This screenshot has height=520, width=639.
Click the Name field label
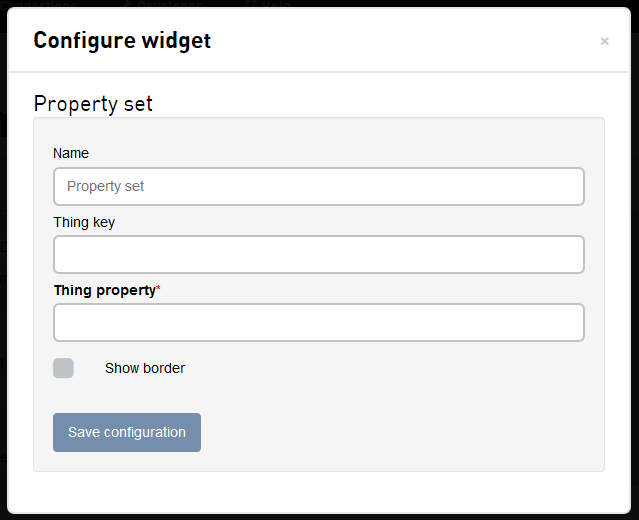(x=71, y=153)
